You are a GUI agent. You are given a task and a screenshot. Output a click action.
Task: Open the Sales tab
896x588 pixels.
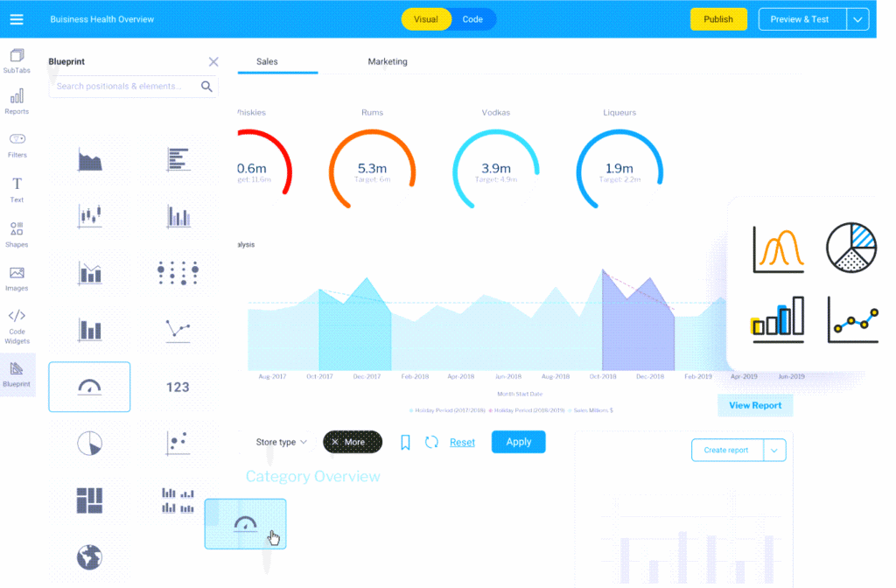267,62
